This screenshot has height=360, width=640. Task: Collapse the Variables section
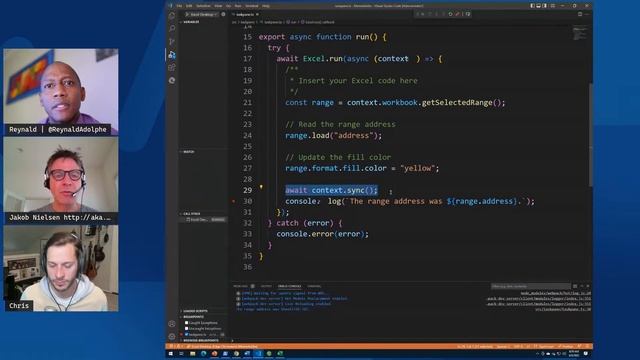203,22
